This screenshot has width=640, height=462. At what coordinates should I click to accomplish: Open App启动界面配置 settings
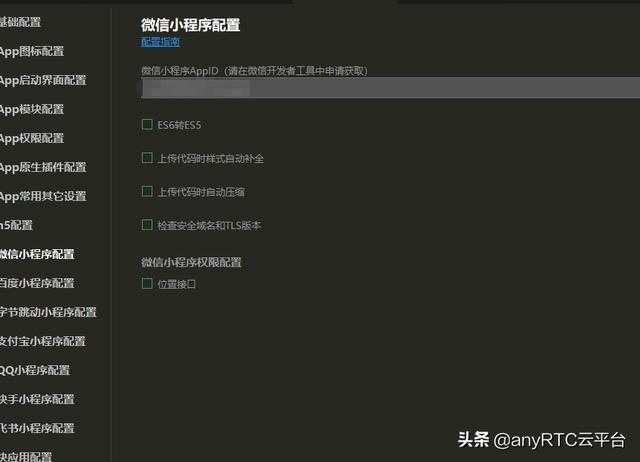43,80
